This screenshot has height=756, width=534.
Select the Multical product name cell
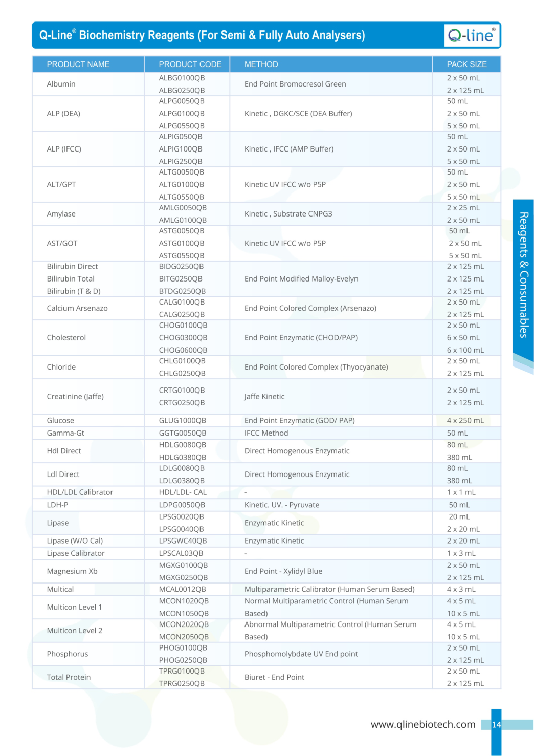[x=60, y=589]
